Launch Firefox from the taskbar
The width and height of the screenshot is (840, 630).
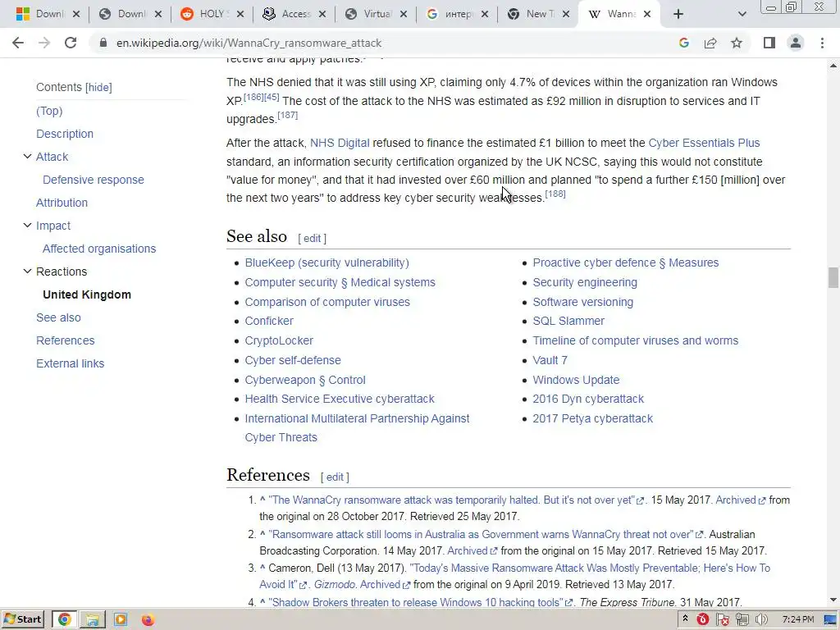[x=148, y=619]
